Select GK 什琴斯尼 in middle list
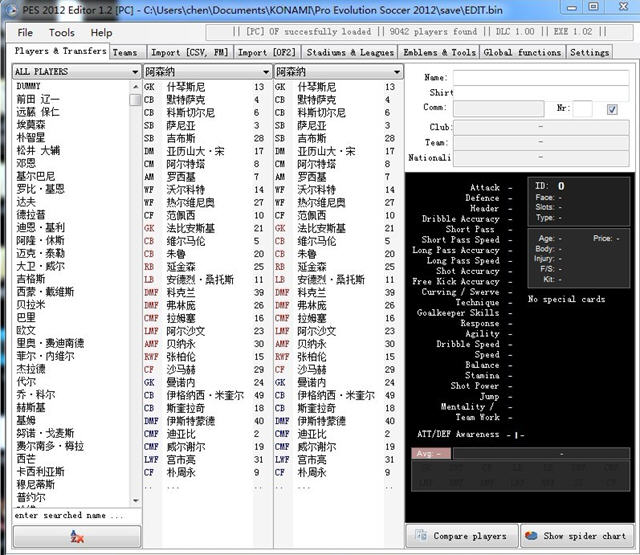 pos(207,87)
